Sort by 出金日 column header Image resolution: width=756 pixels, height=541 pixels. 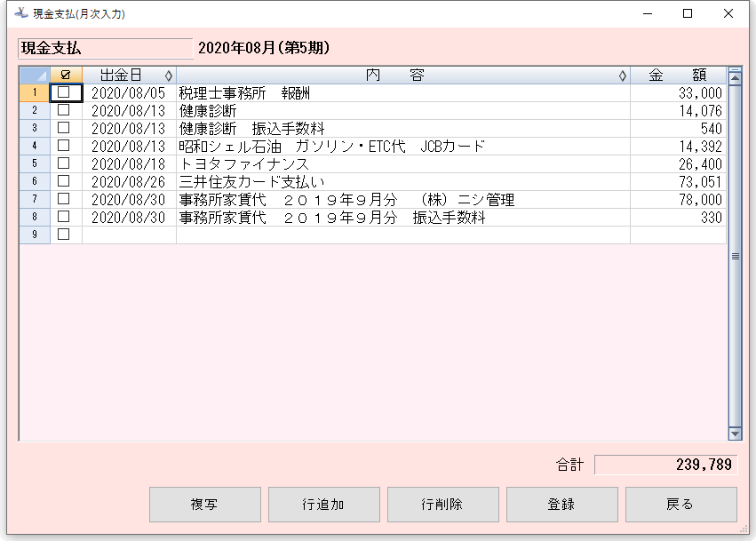(129, 75)
